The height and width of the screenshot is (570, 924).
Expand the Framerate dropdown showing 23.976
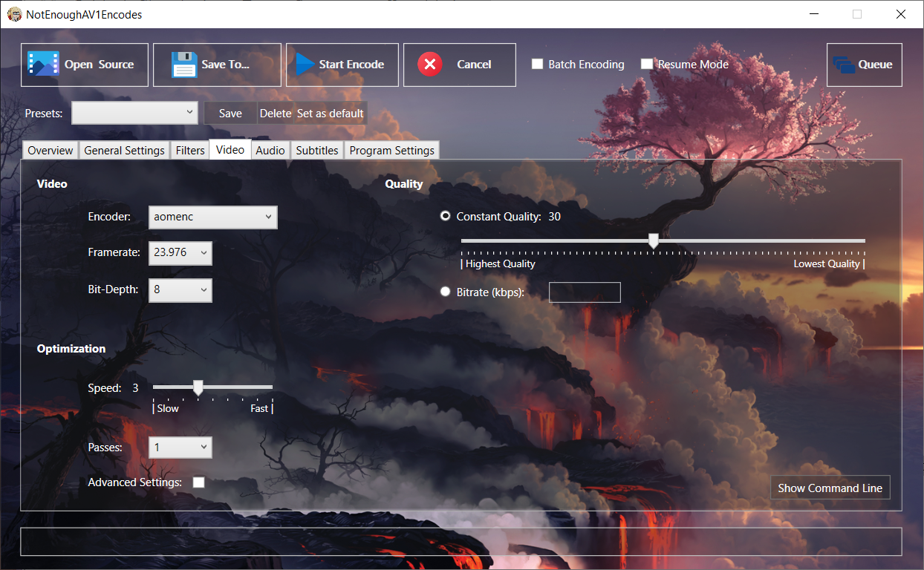pos(180,253)
